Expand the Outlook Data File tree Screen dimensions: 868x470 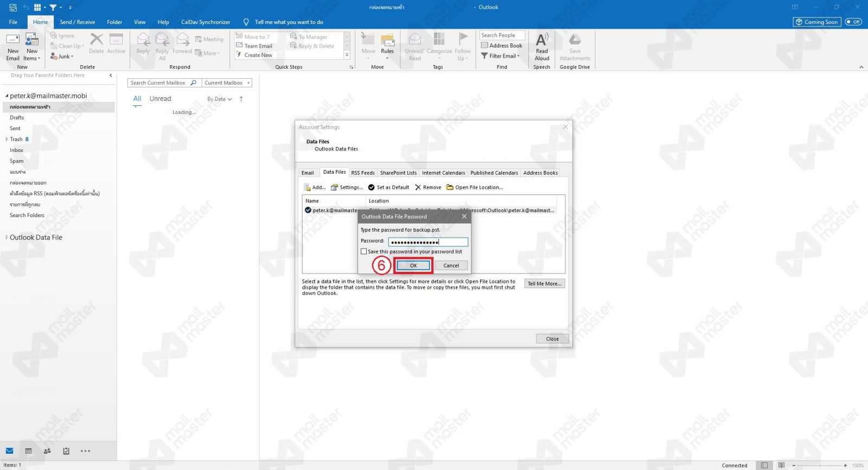coord(7,237)
